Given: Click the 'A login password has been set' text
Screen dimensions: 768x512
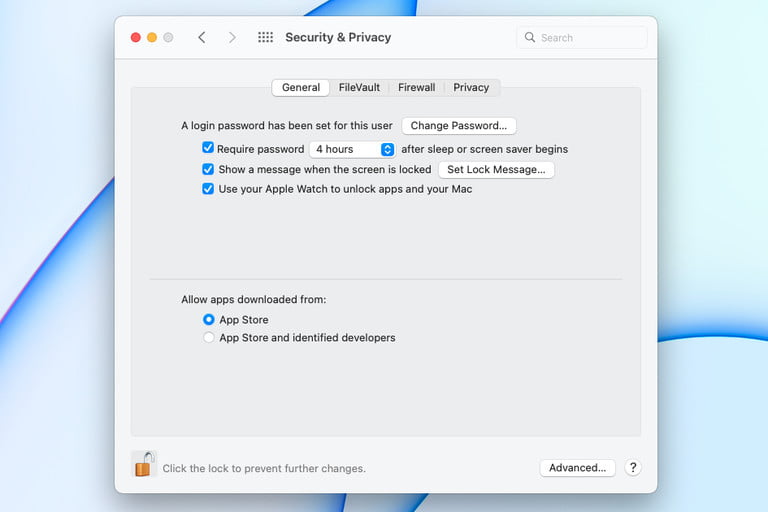Looking at the screenshot, I should 287,125.
